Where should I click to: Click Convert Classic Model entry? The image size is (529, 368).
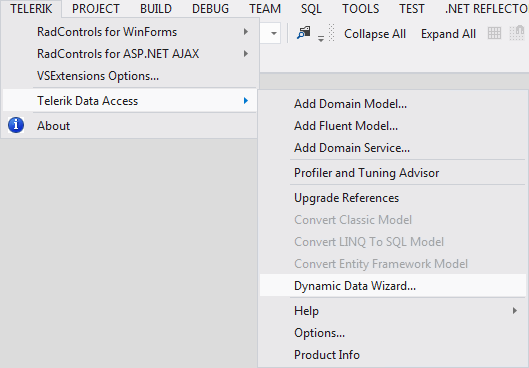pyautogui.click(x=393, y=220)
